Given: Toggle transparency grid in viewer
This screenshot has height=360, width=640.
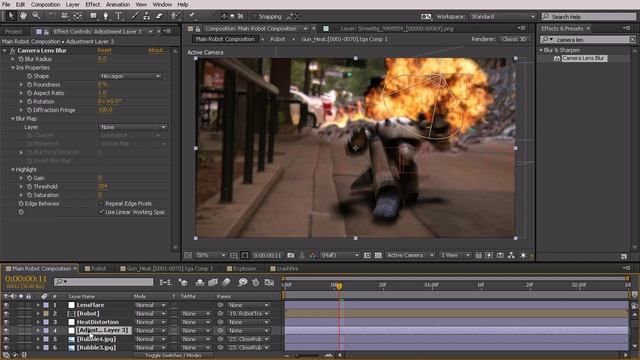Looking at the screenshot, I should tap(378, 256).
